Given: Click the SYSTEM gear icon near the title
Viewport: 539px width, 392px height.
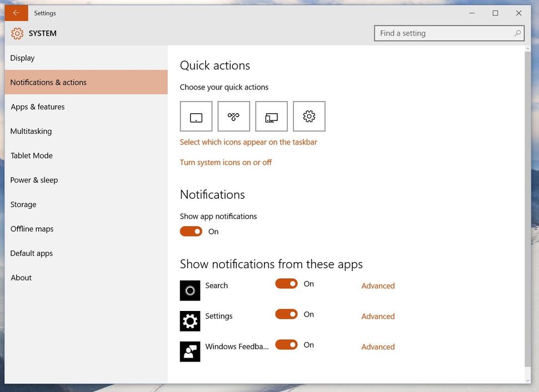Looking at the screenshot, I should point(17,33).
